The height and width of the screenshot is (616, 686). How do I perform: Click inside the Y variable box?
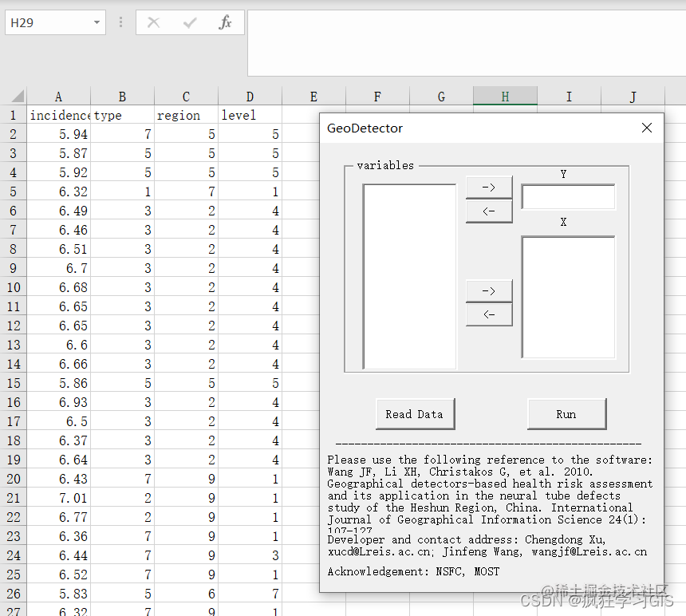click(568, 196)
